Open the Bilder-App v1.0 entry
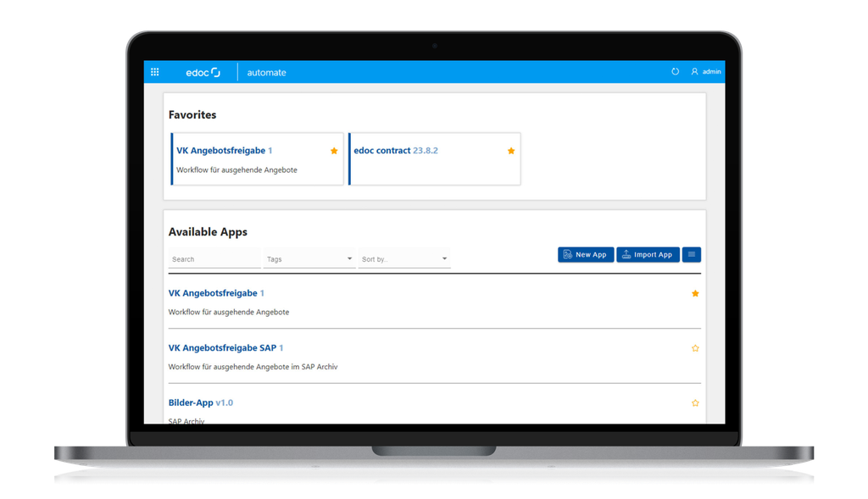The height and width of the screenshot is (499, 868). [200, 402]
